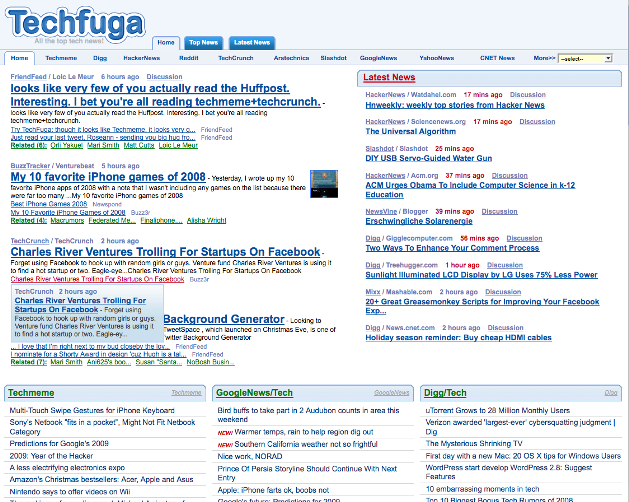629x502 pixels.
Task: Open Discussion link beside 6 hours ago
Action: [164, 77]
